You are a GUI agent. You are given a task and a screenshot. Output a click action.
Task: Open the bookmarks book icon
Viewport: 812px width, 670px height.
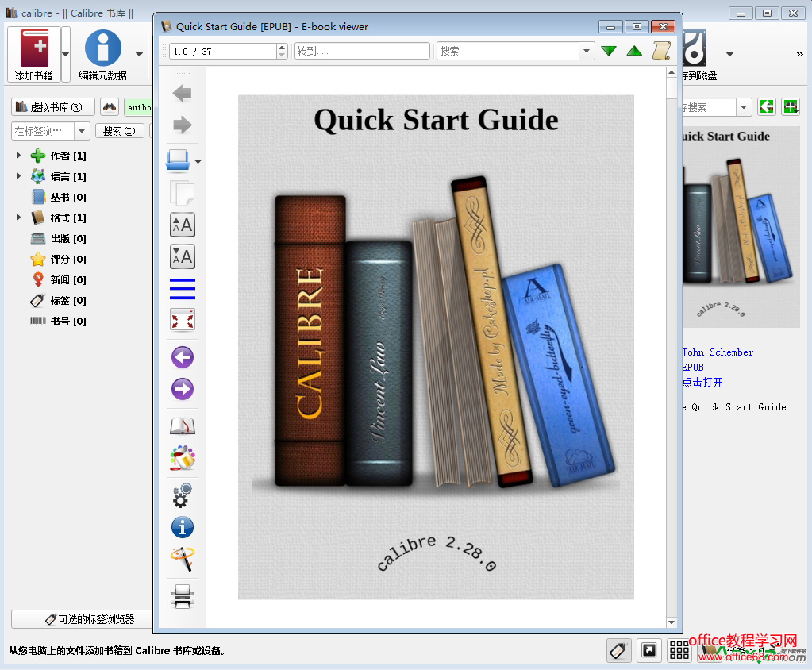pyautogui.click(x=183, y=426)
